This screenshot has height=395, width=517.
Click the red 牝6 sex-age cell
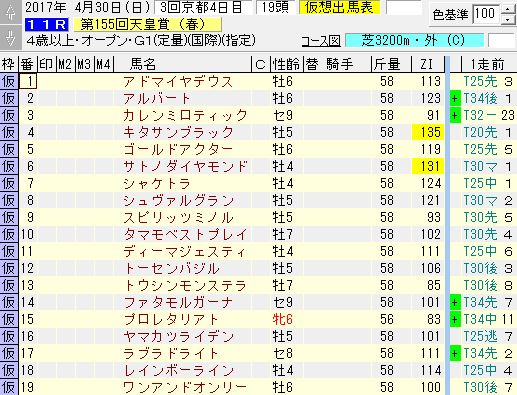[x=283, y=320]
